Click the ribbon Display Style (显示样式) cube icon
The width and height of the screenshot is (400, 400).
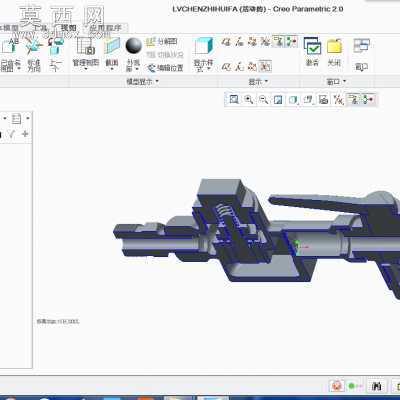203,46
